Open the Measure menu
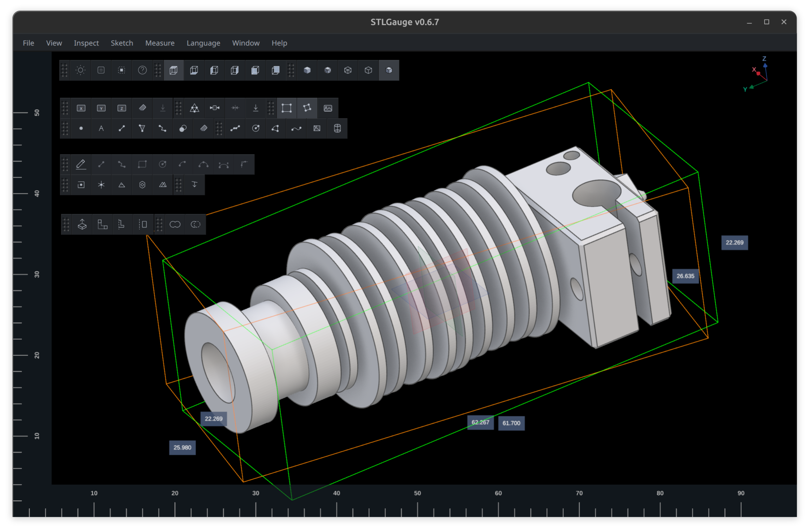This screenshot has height=532, width=810. pyautogui.click(x=160, y=43)
